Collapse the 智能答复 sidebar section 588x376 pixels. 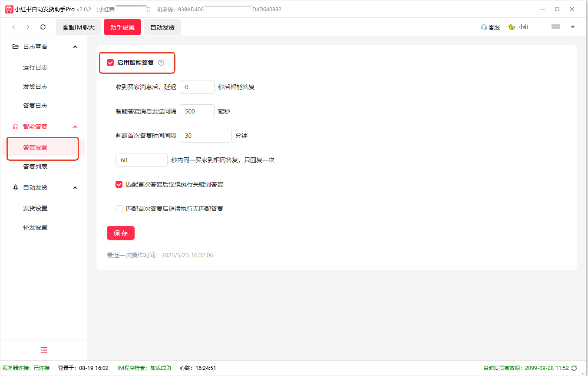[x=75, y=126]
